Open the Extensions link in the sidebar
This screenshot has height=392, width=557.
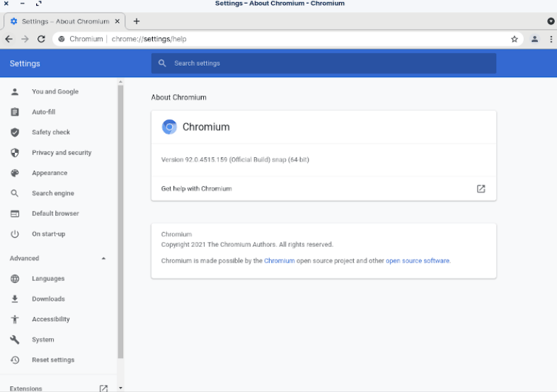(x=25, y=388)
